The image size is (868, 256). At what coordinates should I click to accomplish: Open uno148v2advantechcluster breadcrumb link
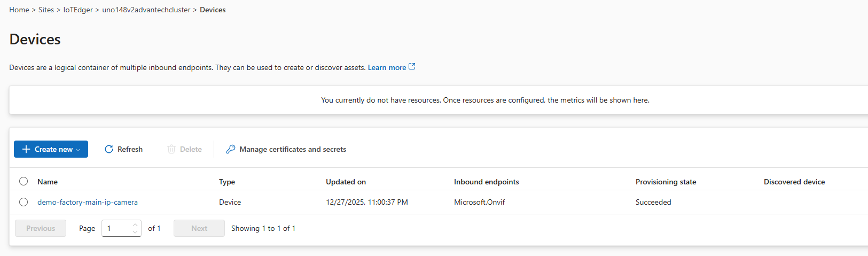(146, 10)
